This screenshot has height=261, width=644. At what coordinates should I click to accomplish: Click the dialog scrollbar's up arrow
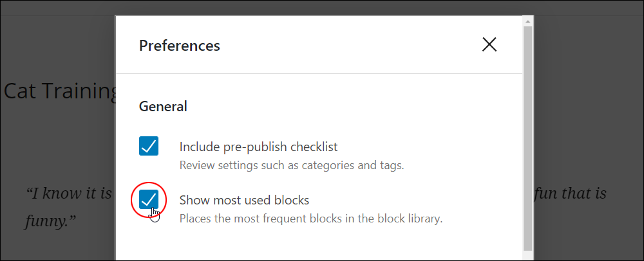tap(528, 21)
